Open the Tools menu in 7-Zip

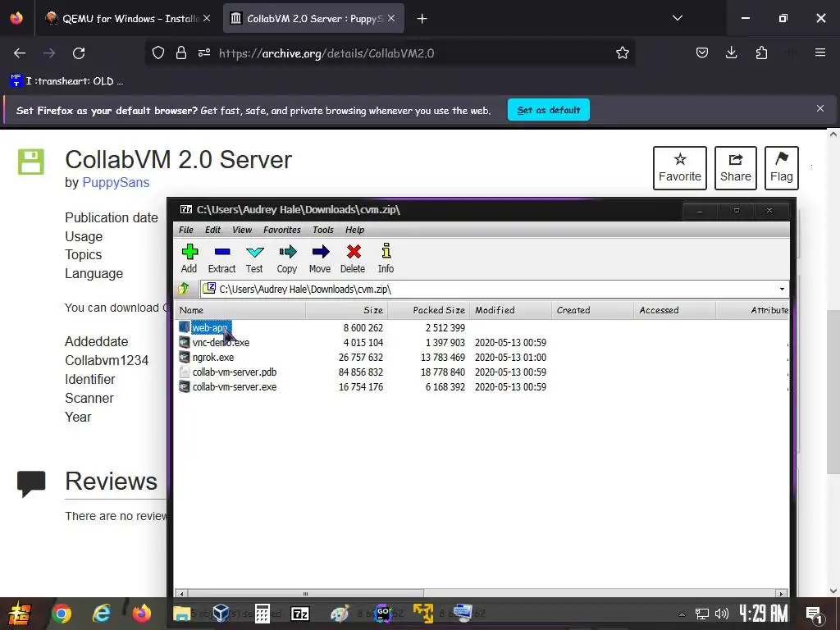(323, 230)
